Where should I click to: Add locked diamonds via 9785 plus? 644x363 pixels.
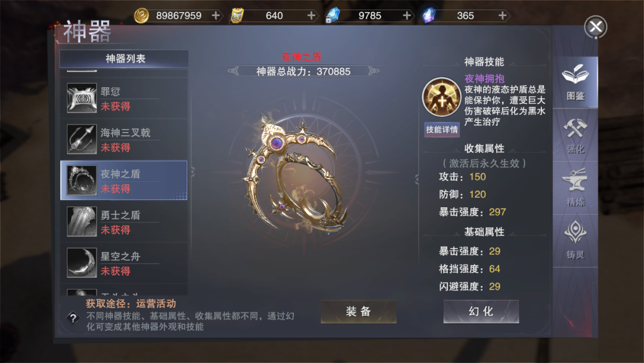pos(407,16)
